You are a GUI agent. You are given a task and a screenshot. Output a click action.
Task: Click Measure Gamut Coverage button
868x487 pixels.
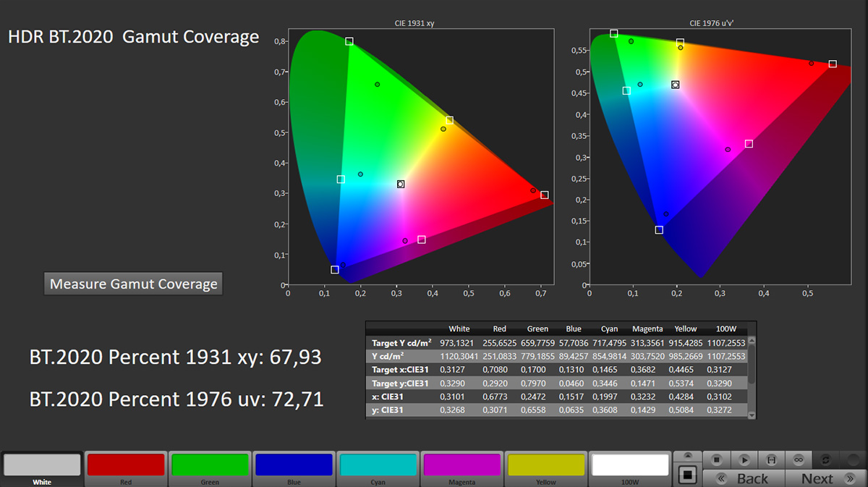(134, 284)
